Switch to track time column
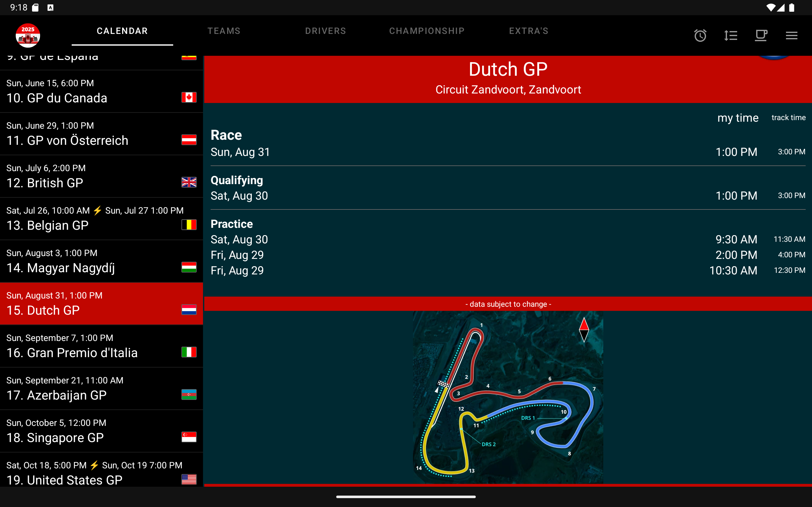Image resolution: width=812 pixels, height=507 pixels. [x=788, y=118]
